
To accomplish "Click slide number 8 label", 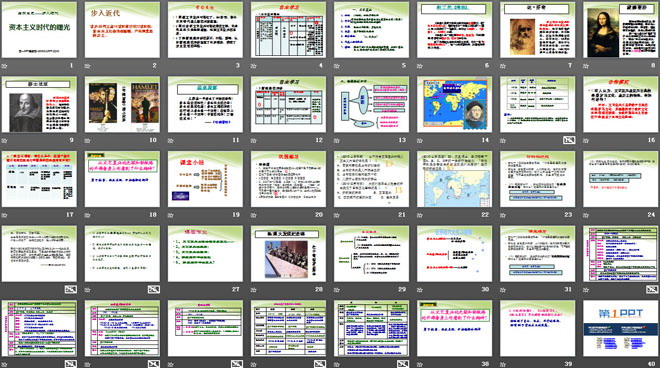I will pyautogui.click(x=653, y=66).
